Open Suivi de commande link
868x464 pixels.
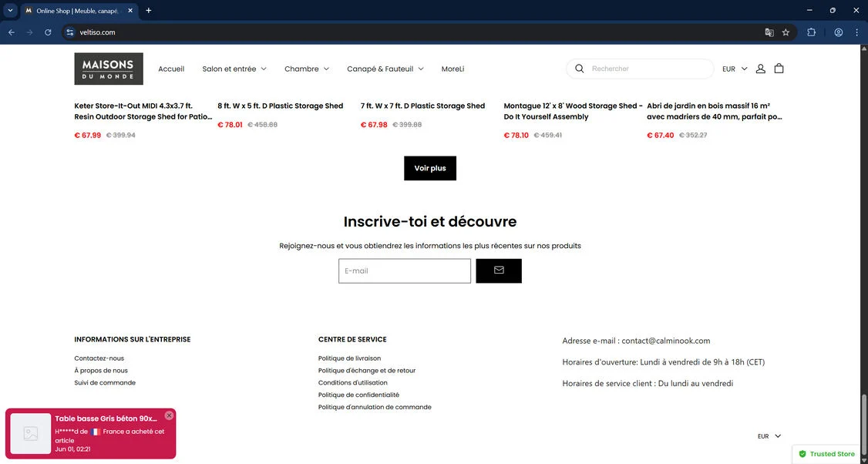tap(105, 382)
